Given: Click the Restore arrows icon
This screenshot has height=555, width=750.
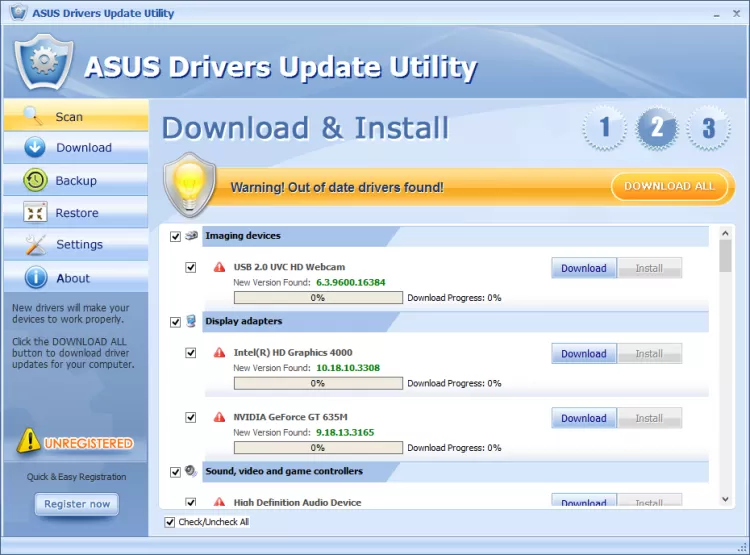Looking at the screenshot, I should pyautogui.click(x=35, y=212).
